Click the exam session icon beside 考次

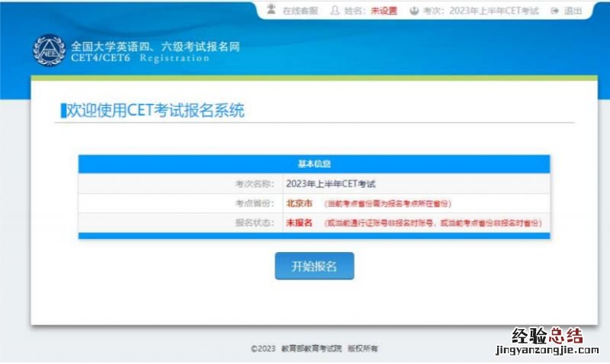pos(414,11)
